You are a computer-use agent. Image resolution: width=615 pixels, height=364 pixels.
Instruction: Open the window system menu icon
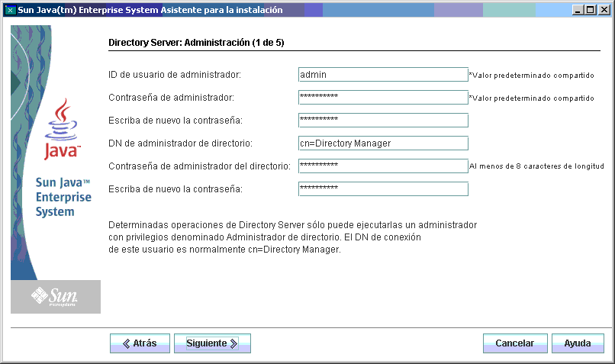10,10
